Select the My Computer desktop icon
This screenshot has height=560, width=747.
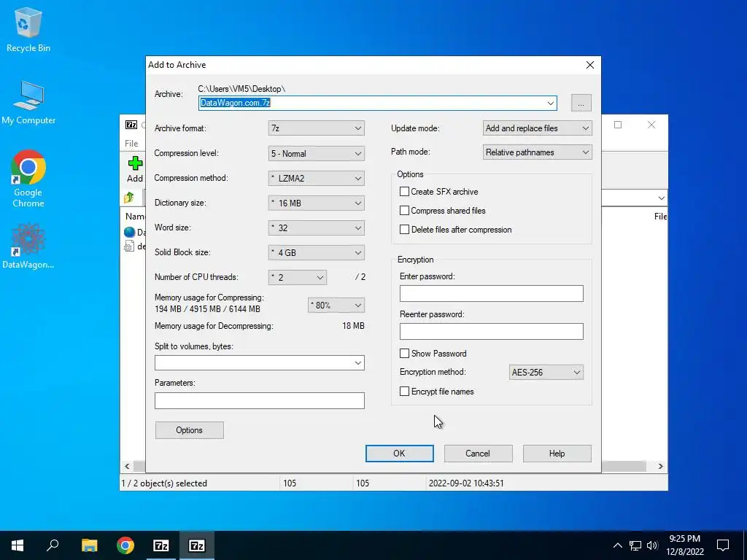[28, 102]
